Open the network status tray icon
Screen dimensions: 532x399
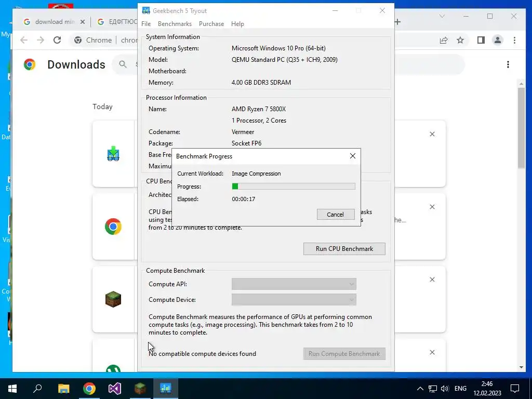pyautogui.click(x=433, y=389)
